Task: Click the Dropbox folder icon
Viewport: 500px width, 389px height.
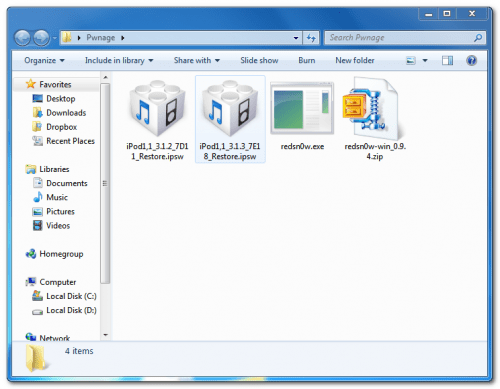Action: [37, 127]
